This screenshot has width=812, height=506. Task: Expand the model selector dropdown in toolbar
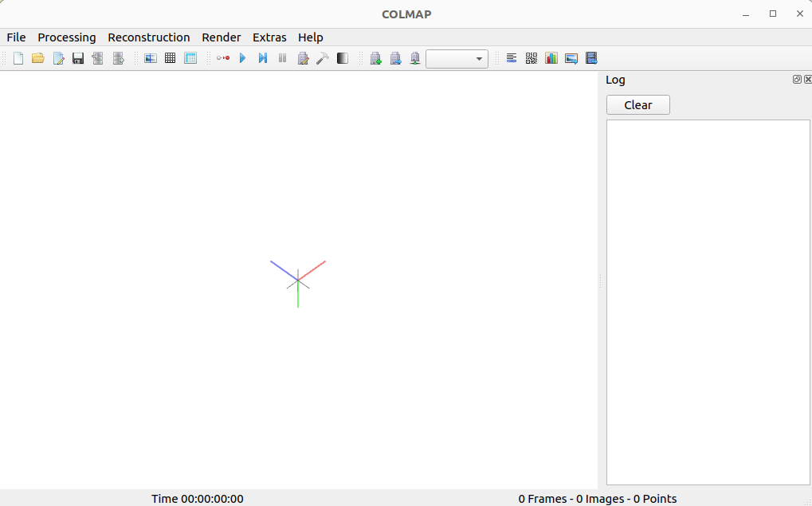pyautogui.click(x=457, y=59)
